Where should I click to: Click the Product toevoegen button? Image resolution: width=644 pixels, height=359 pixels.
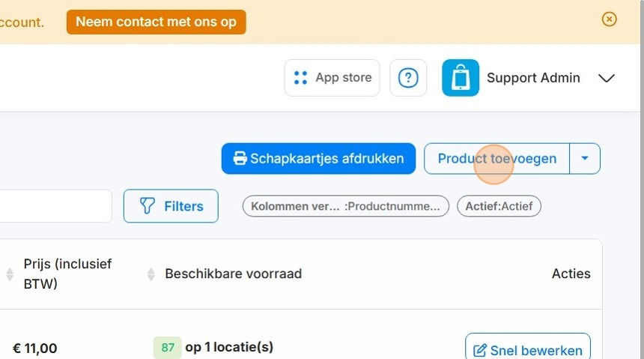point(497,158)
